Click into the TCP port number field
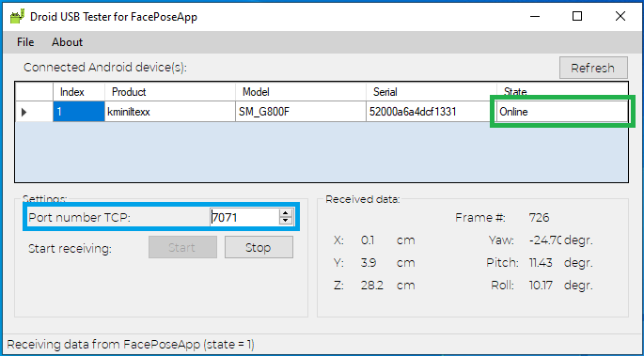The width and height of the screenshot is (644, 356). coord(244,217)
